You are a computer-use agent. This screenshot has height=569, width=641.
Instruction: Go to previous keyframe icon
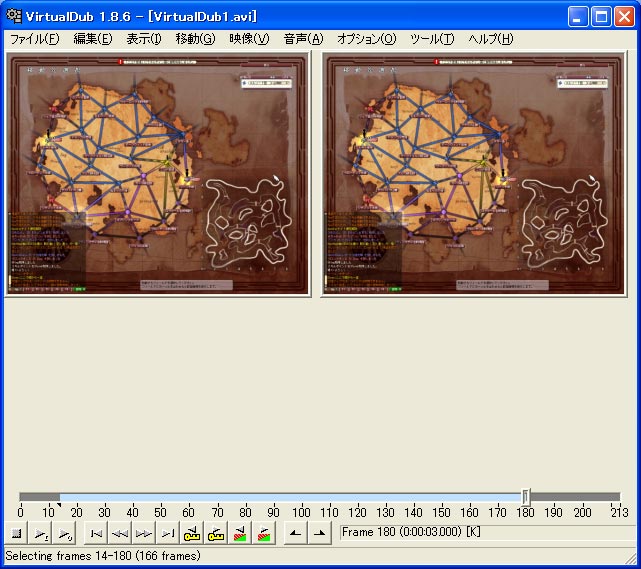(x=192, y=533)
